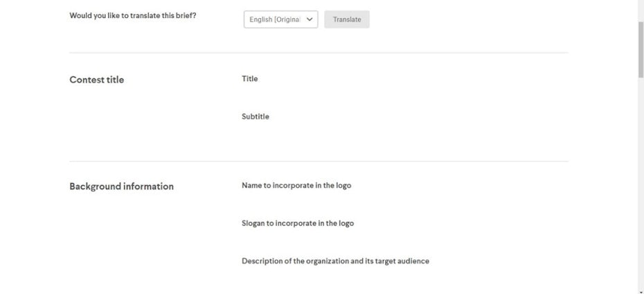Click the blank area right of the Title label
644x294 pixels.
pos(415,79)
